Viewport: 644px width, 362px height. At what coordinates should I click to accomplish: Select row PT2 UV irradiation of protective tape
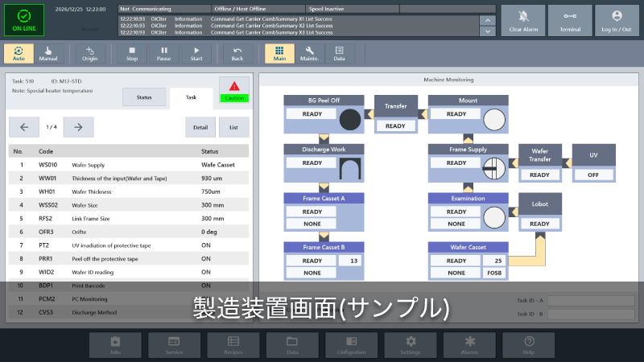pyautogui.click(x=129, y=245)
